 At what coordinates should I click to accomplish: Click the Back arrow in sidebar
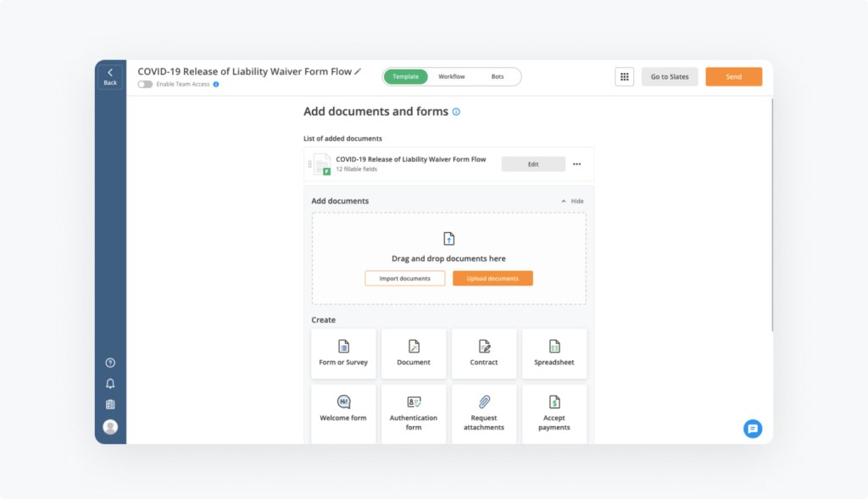(x=110, y=76)
